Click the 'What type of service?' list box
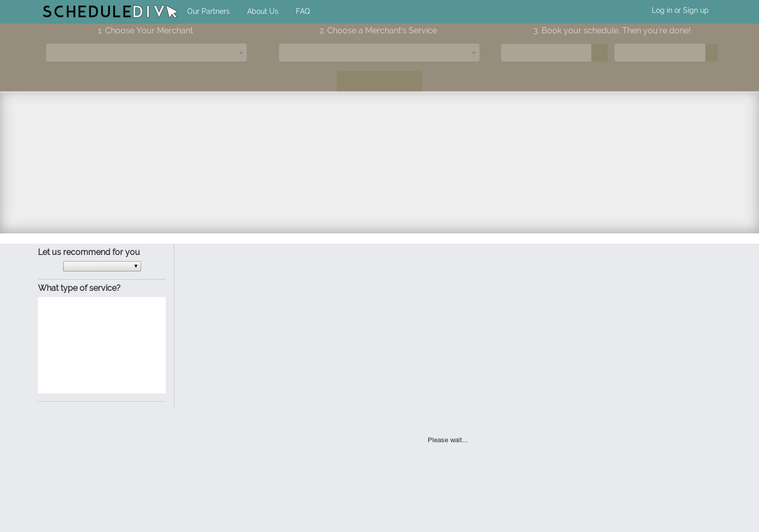 102,345
